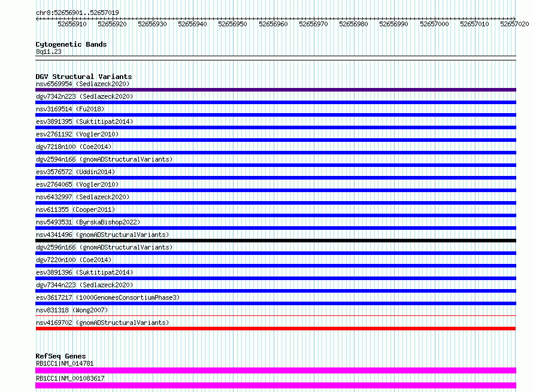Select the thick red bar of nsv4169702

pyautogui.click(x=275, y=329)
